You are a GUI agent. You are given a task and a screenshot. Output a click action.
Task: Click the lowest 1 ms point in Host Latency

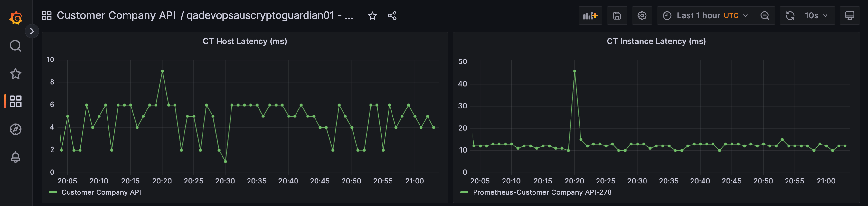[x=225, y=161]
